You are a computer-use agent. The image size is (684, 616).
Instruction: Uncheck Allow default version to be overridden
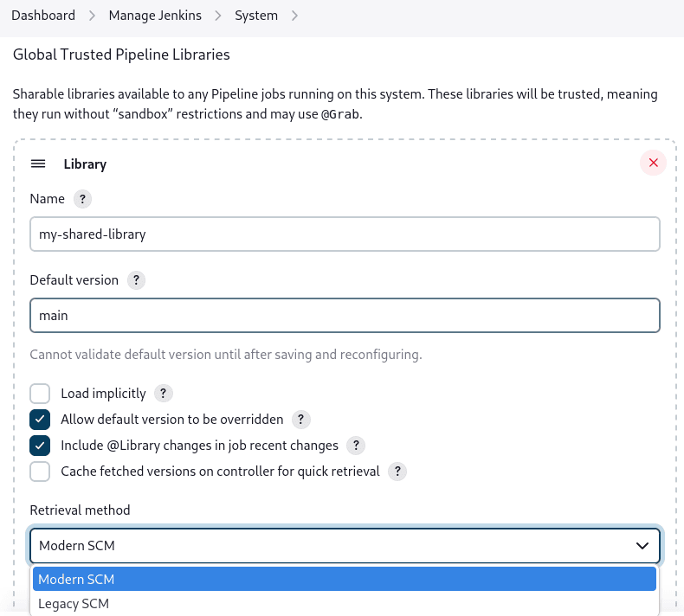[41, 420]
